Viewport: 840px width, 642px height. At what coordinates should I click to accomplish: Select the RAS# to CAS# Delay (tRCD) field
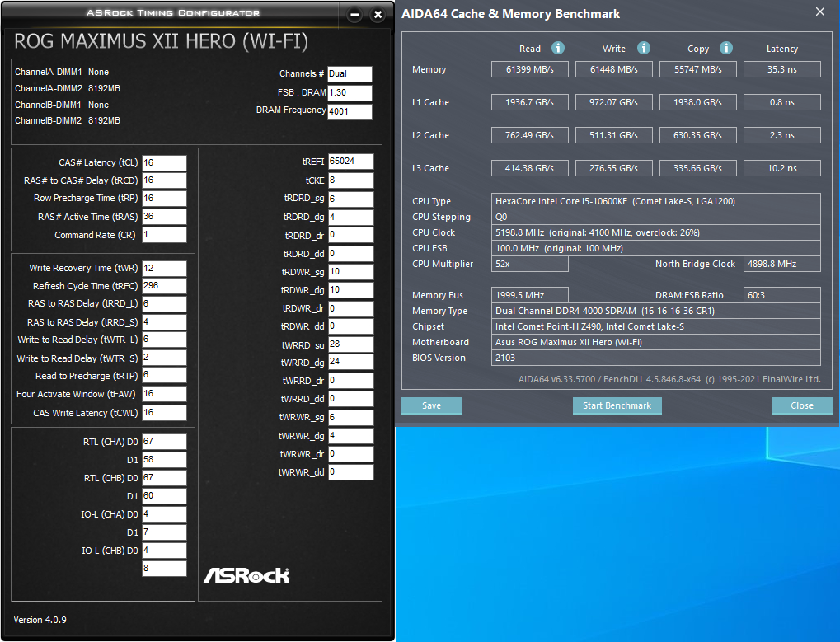[165, 180]
